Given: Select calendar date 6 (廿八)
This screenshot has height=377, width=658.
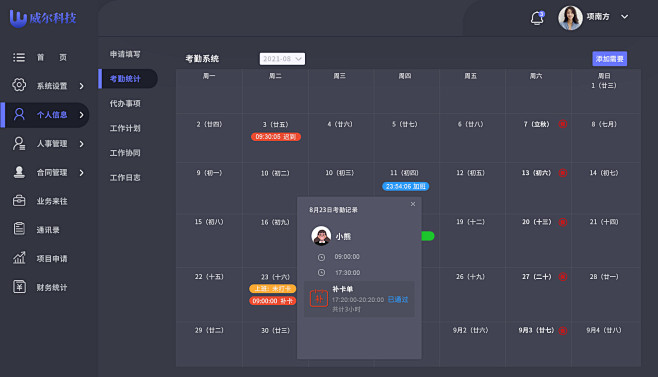Looking at the screenshot, I should point(470,124).
